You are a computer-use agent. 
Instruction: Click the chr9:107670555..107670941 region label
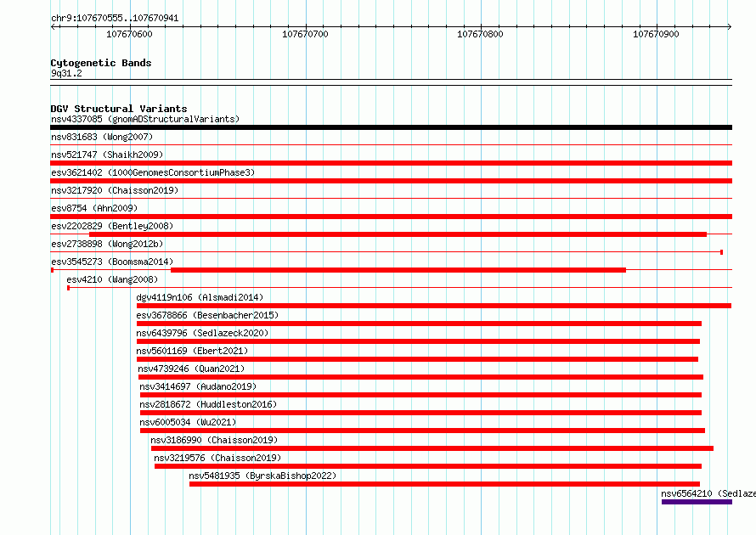(x=115, y=19)
